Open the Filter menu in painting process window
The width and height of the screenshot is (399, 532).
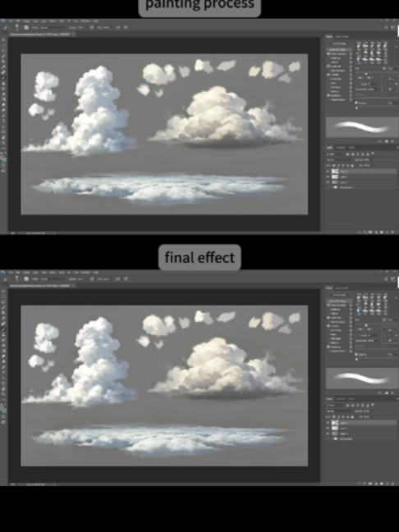(x=62, y=21)
